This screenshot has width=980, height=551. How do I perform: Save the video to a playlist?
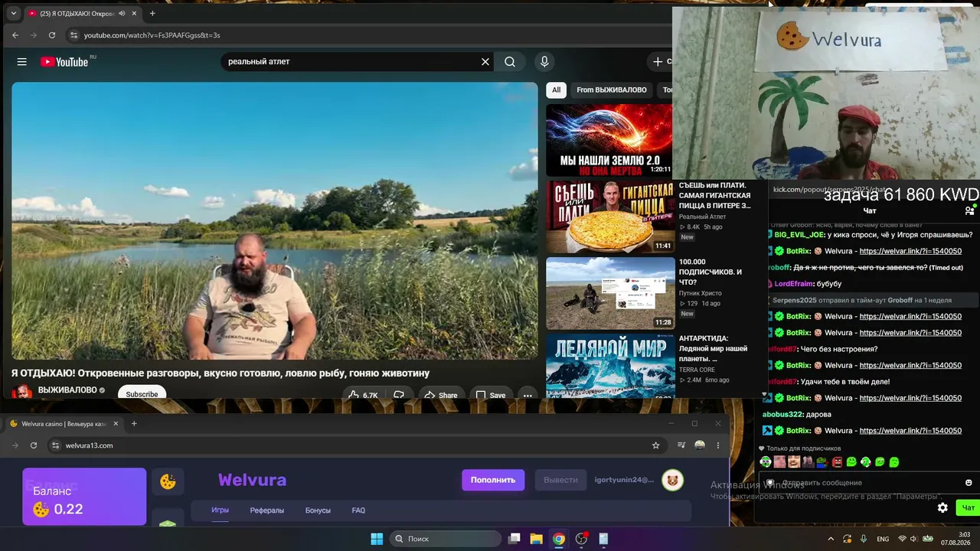pos(490,395)
